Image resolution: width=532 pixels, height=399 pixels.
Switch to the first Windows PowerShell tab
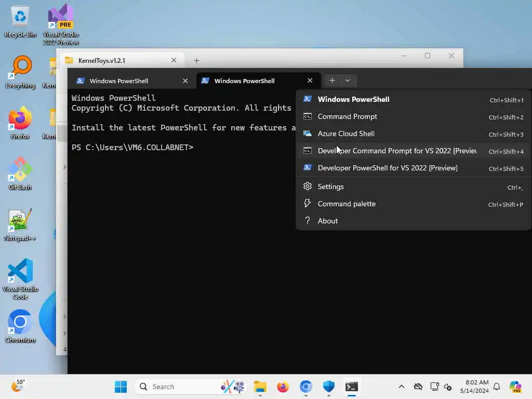[x=131, y=81]
